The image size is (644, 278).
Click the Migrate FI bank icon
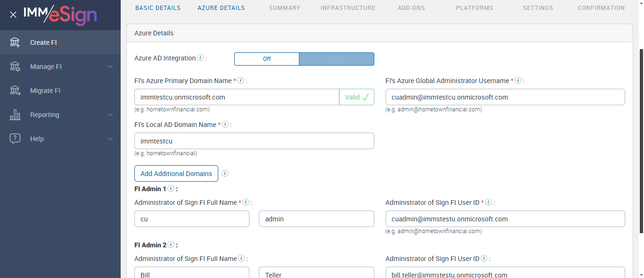pyautogui.click(x=15, y=91)
